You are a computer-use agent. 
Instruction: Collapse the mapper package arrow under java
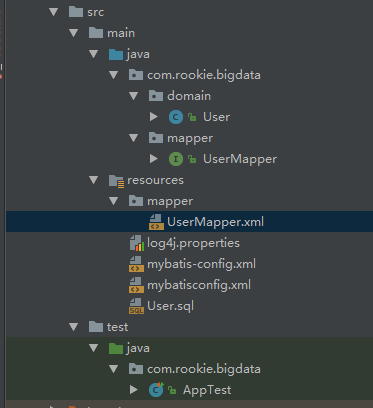coord(134,138)
